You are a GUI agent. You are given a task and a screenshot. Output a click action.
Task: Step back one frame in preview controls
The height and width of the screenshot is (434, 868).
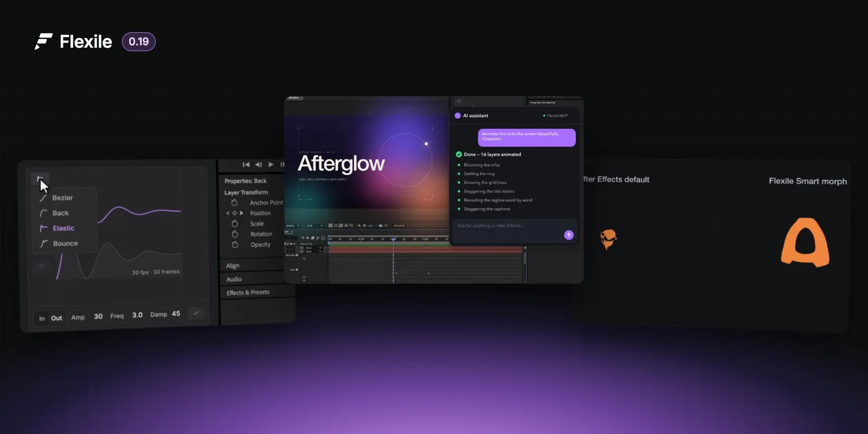tap(258, 164)
